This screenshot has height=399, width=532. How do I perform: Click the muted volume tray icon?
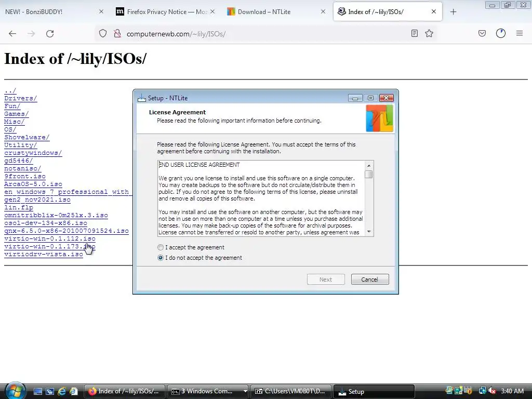click(492, 391)
